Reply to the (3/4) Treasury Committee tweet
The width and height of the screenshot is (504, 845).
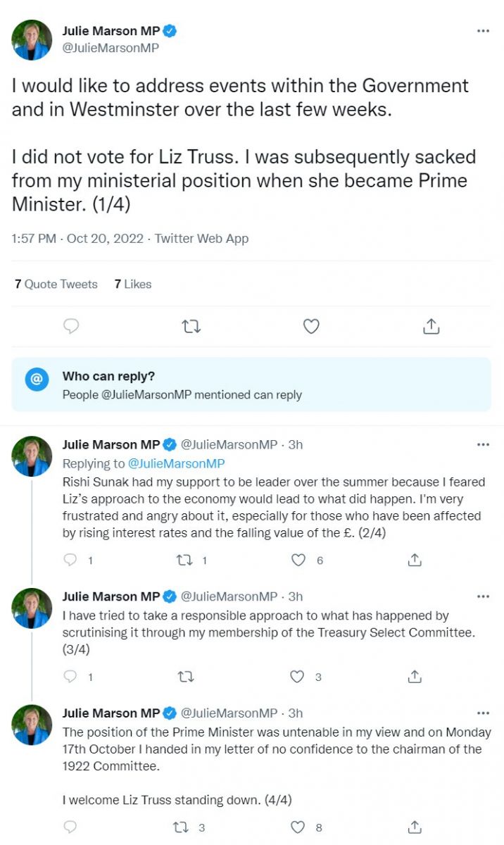click(x=70, y=677)
